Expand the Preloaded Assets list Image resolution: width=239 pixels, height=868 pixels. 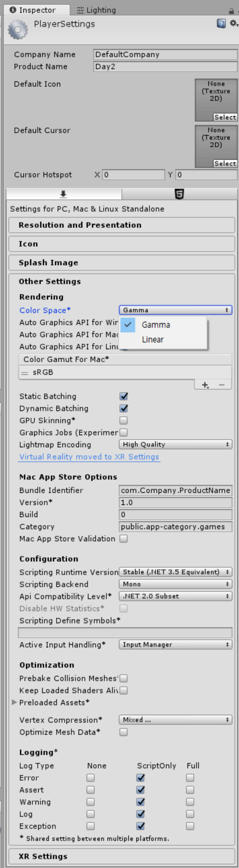point(14,702)
